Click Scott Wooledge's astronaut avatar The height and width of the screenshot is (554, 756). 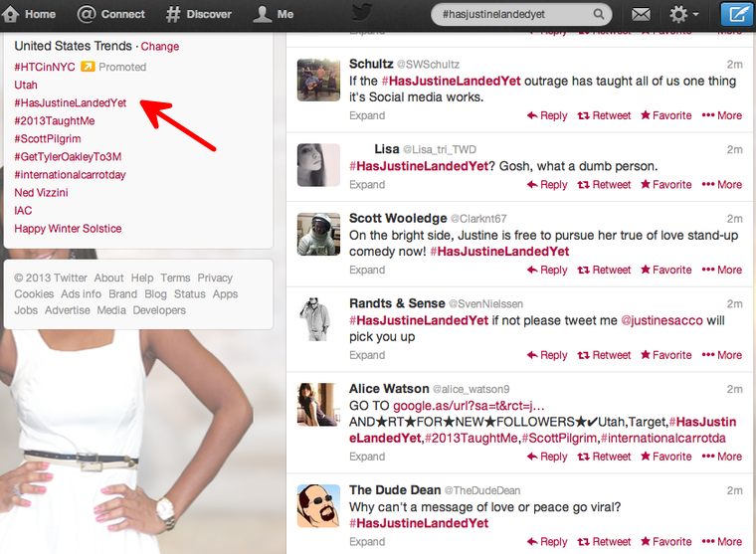(x=319, y=234)
